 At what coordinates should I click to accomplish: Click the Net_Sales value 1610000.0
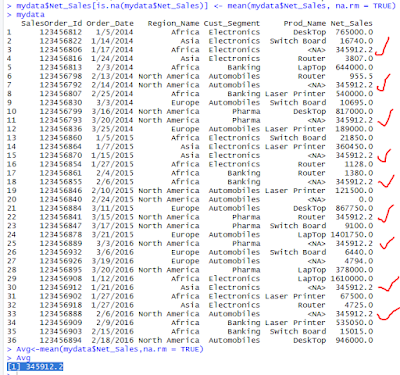click(x=352, y=279)
